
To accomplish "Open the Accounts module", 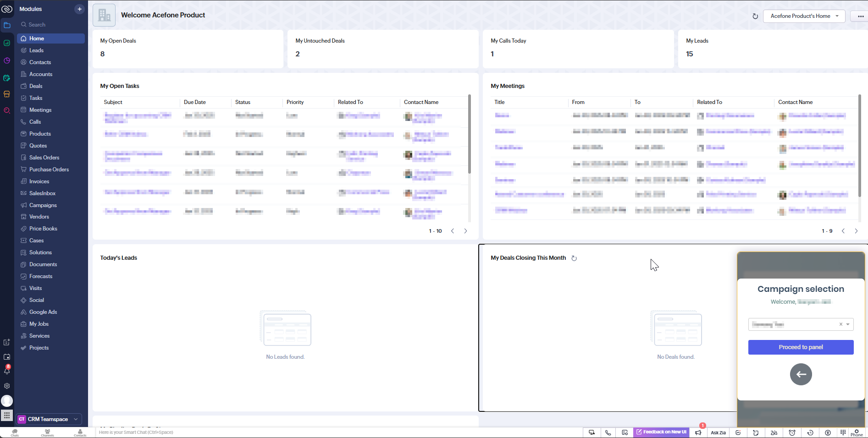I will [x=50, y=74].
